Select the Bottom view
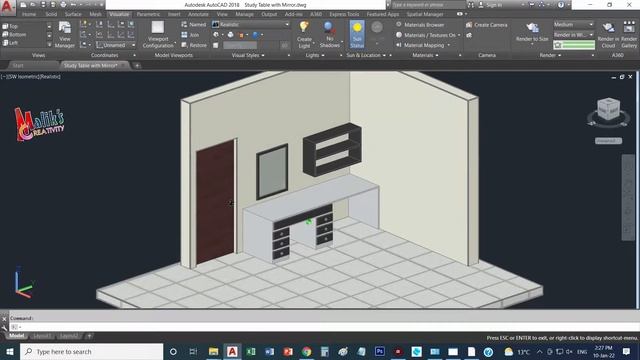Screen dimensions: 640x360 [x=14, y=34]
